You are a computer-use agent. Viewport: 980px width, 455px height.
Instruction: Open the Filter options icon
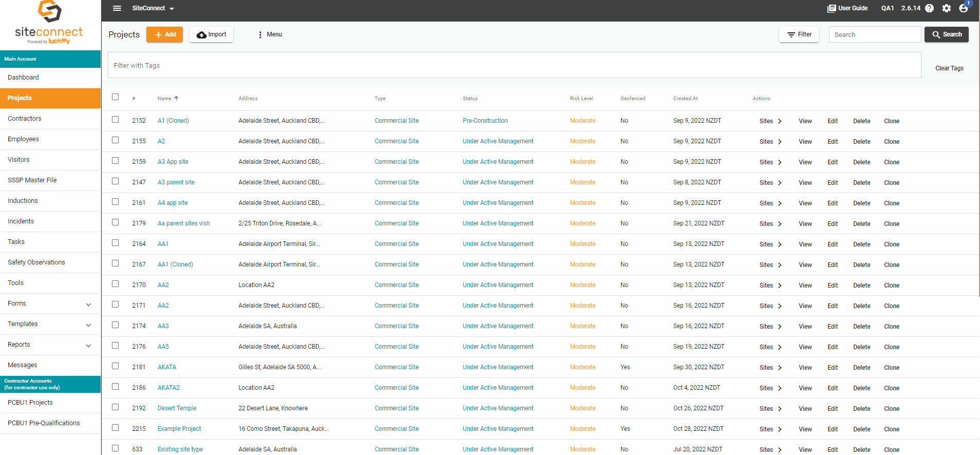791,34
